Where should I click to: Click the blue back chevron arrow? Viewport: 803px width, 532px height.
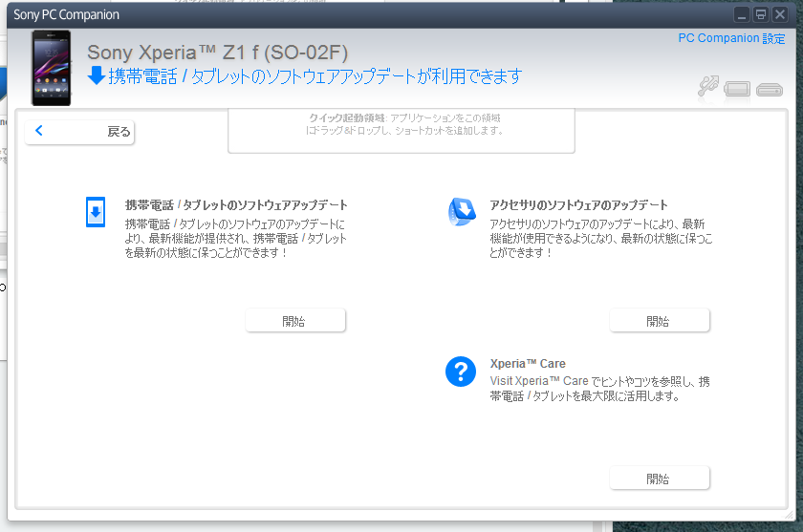click(x=39, y=131)
